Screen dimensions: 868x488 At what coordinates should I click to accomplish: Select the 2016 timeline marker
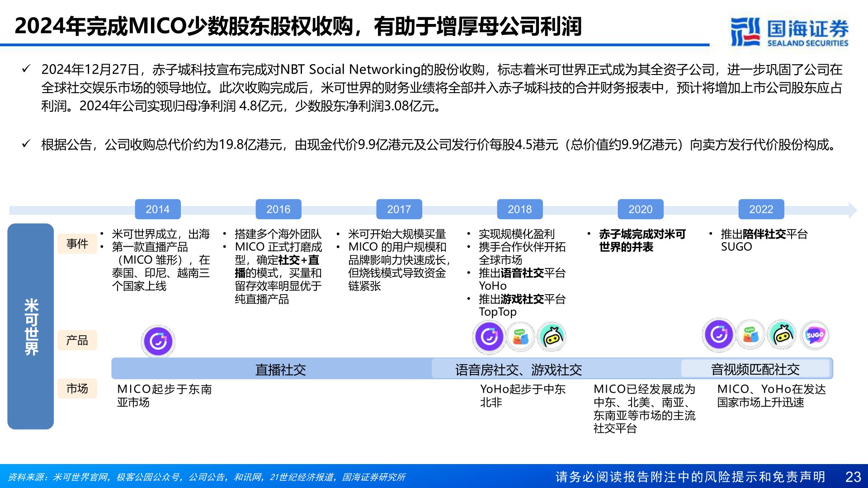278,209
